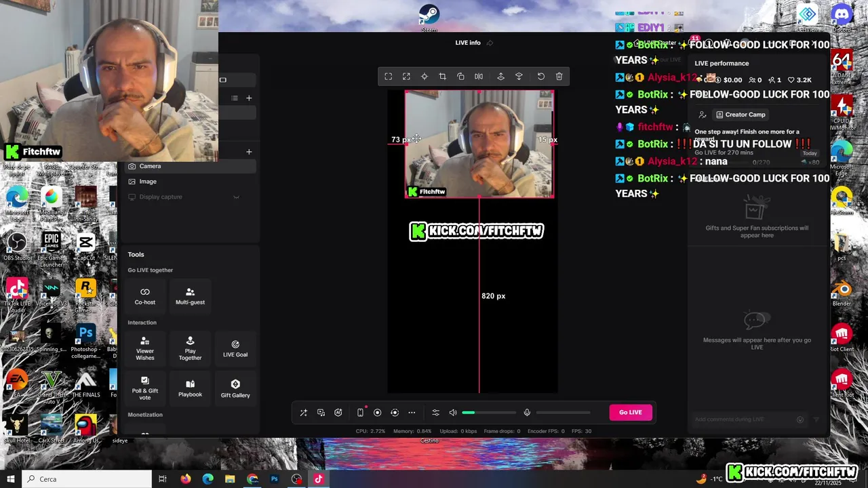Image resolution: width=868 pixels, height=488 pixels.
Task: Adjust the microphone volume slider
Action: pyautogui.click(x=563, y=413)
